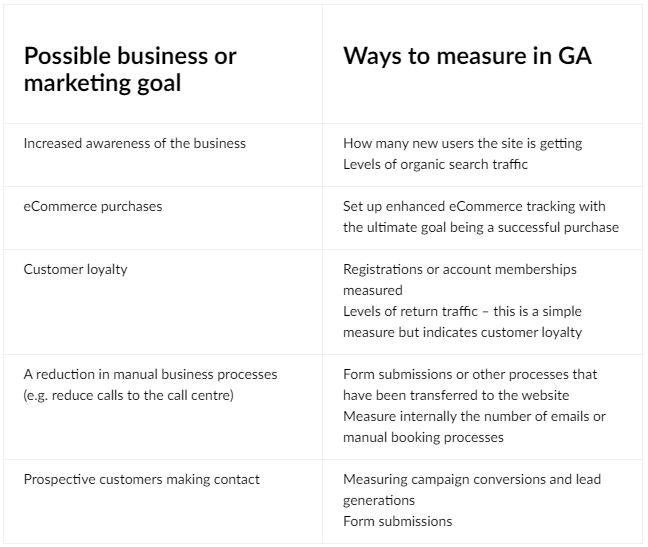Image resolution: width=648 pixels, height=547 pixels.
Task: Click the final 'Form submissions' line
Action: pos(398,521)
